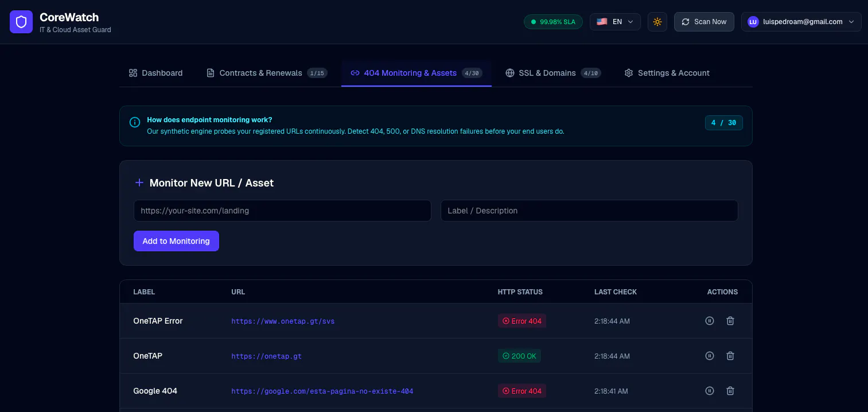Click the plus icon beside Monitor New URL
The width and height of the screenshot is (868, 412).
point(139,182)
